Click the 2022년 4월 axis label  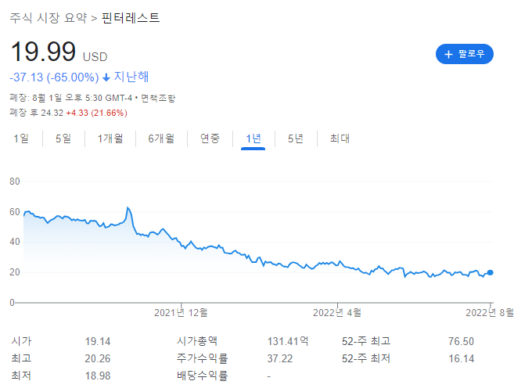337,312
